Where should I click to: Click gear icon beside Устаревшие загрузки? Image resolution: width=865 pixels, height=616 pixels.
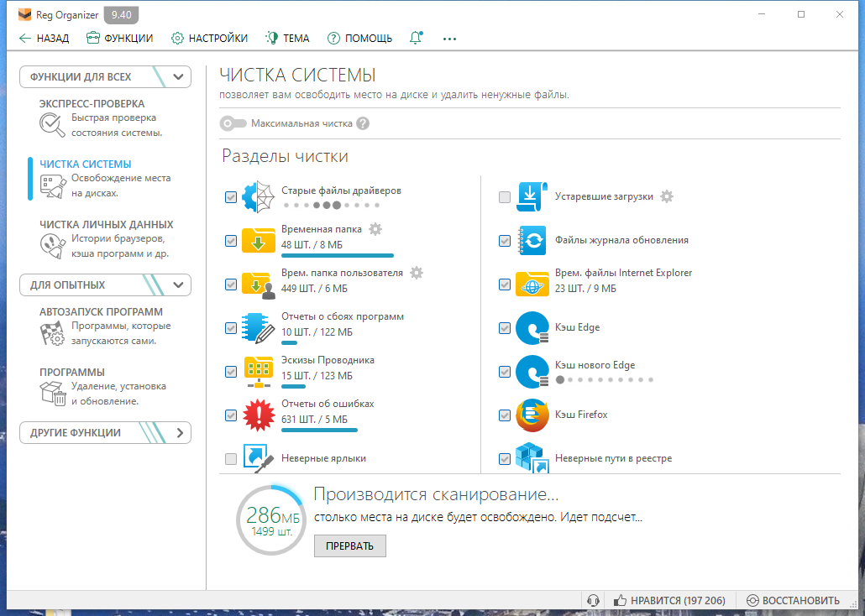point(667,196)
